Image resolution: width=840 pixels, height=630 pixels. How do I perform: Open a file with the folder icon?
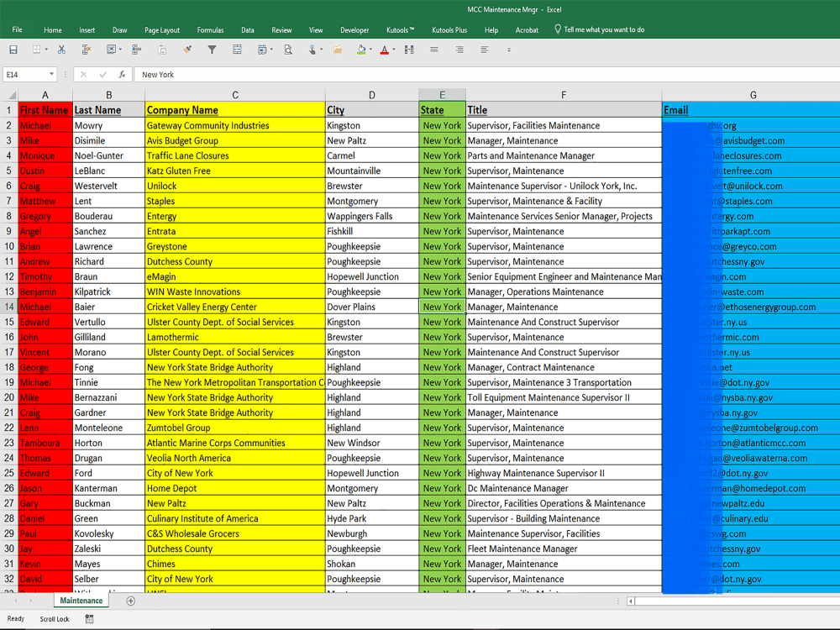(x=339, y=50)
